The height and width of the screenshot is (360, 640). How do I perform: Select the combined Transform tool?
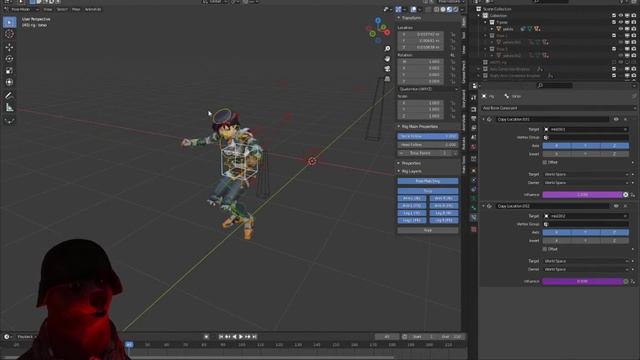coord(9,82)
